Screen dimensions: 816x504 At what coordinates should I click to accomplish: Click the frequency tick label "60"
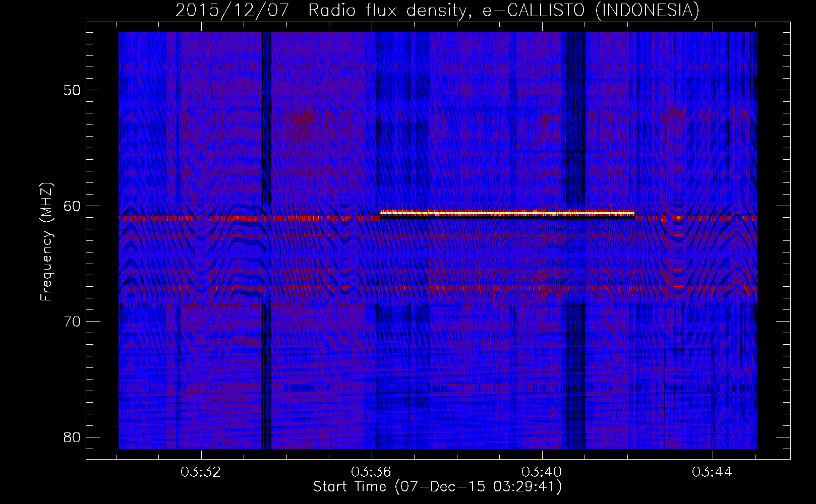point(72,206)
